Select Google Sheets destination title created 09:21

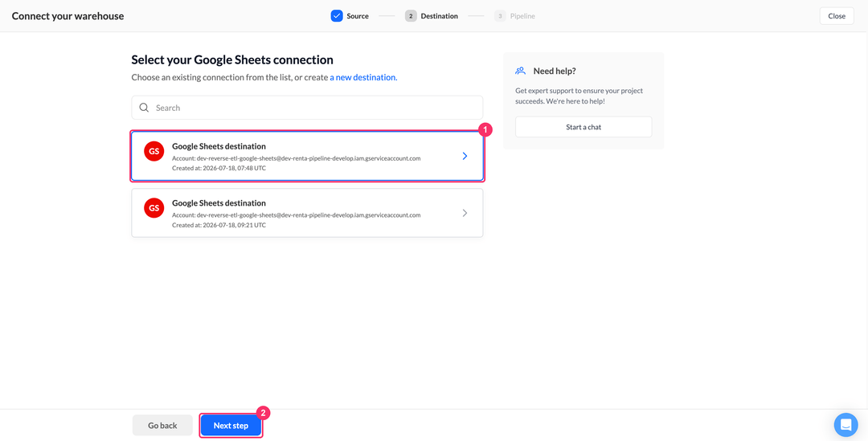[219, 203]
